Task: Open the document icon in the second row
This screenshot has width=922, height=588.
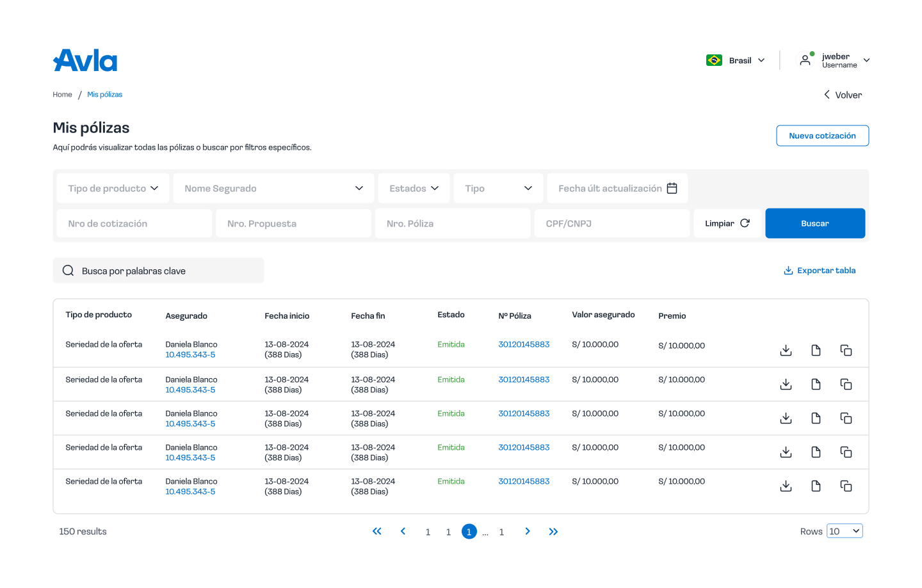Action: pyautogui.click(x=816, y=384)
